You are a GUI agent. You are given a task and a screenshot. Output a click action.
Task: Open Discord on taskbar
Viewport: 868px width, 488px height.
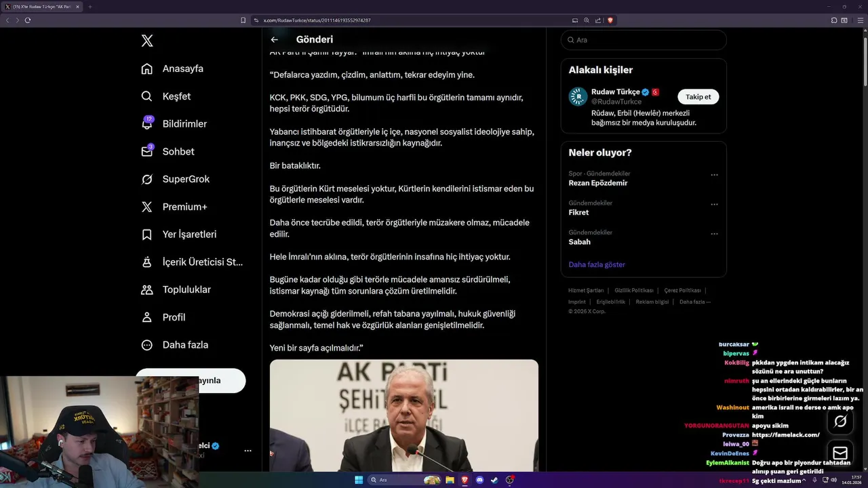479,480
